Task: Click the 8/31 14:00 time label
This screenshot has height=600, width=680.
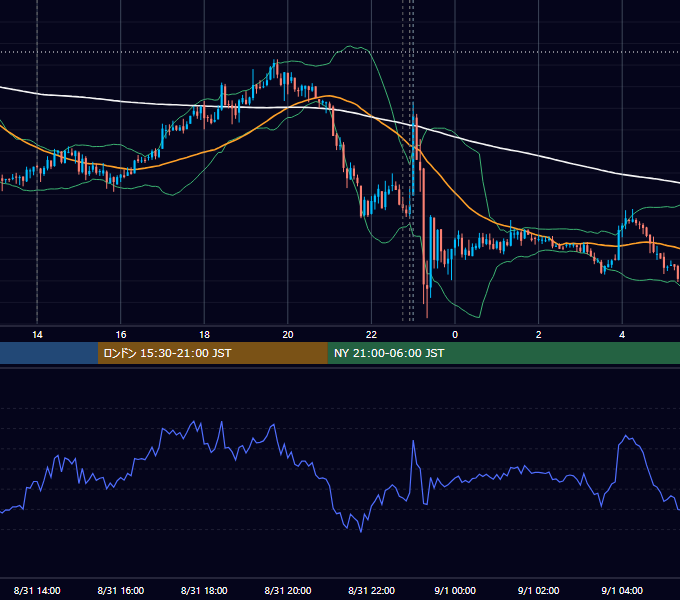Action: (x=37, y=590)
